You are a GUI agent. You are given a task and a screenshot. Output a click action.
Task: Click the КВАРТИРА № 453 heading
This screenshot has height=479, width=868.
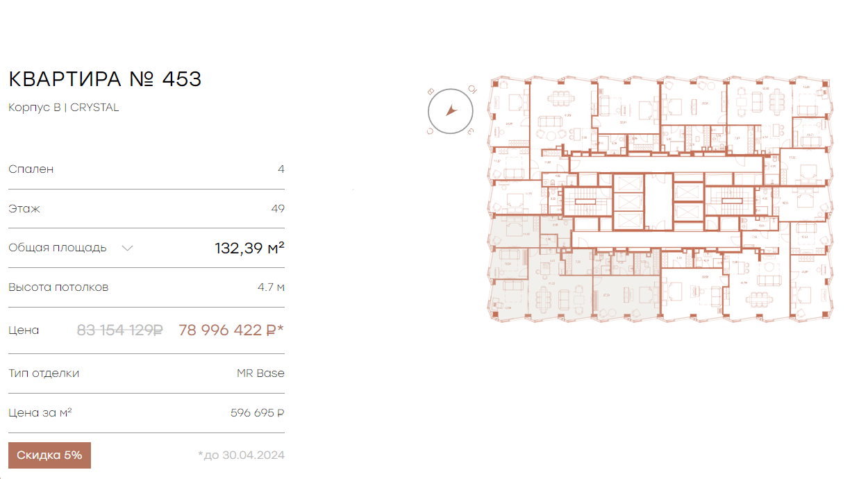point(105,79)
